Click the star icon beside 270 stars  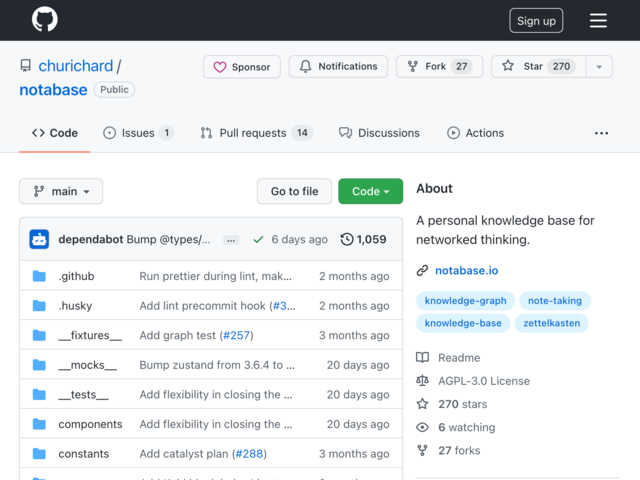point(422,404)
